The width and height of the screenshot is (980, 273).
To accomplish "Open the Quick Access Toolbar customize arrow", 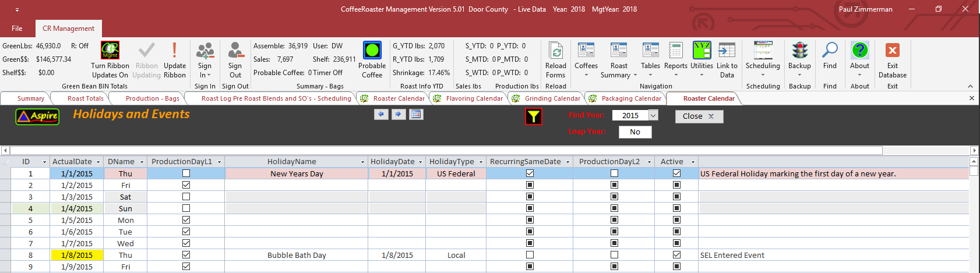I will click(x=17, y=10).
